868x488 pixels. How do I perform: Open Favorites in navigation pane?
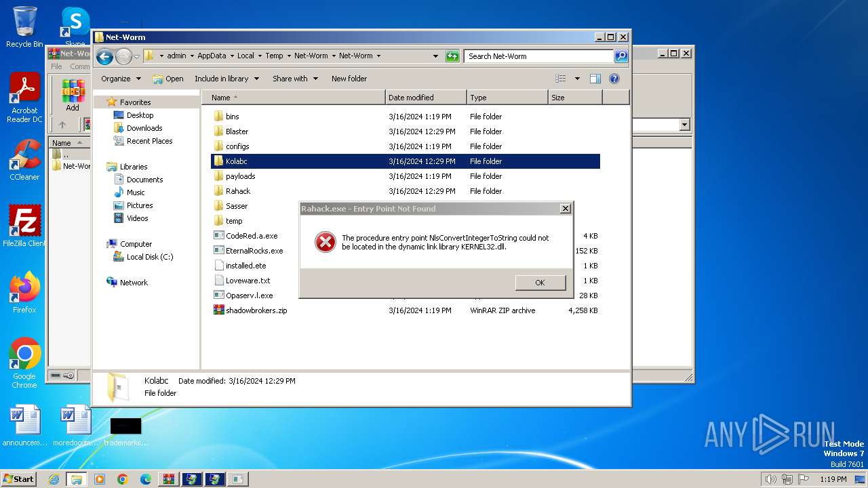pyautogui.click(x=135, y=102)
